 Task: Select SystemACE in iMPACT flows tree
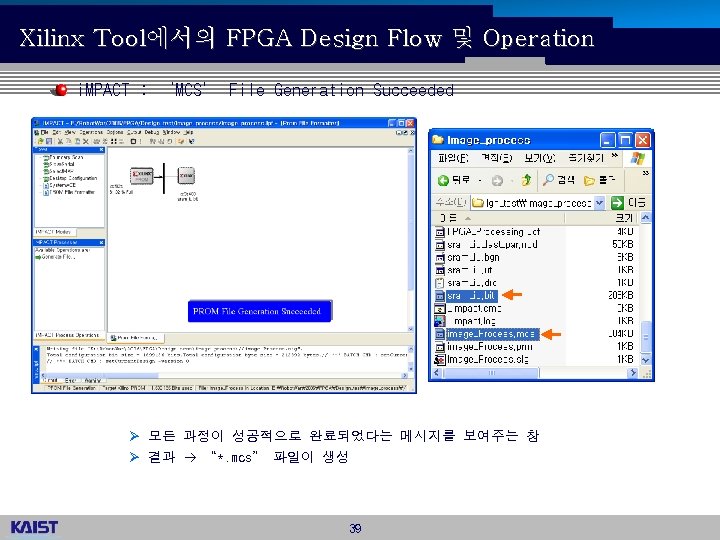tap(62, 185)
